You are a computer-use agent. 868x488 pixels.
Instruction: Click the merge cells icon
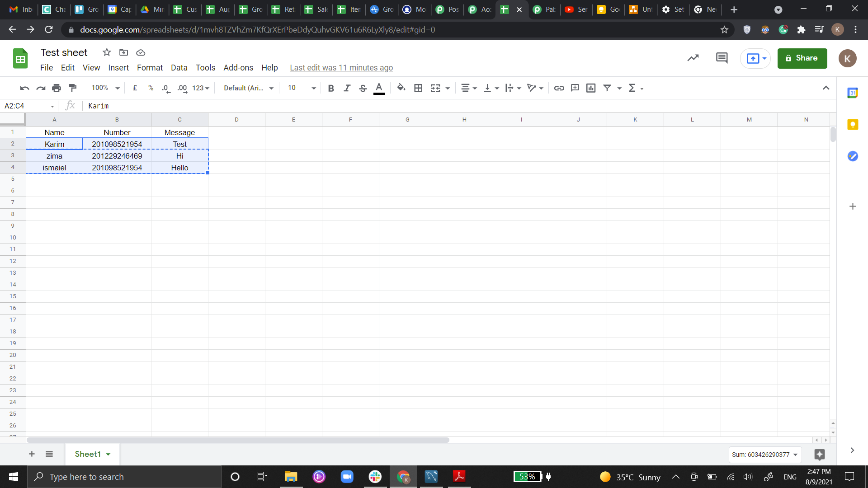pyautogui.click(x=435, y=88)
